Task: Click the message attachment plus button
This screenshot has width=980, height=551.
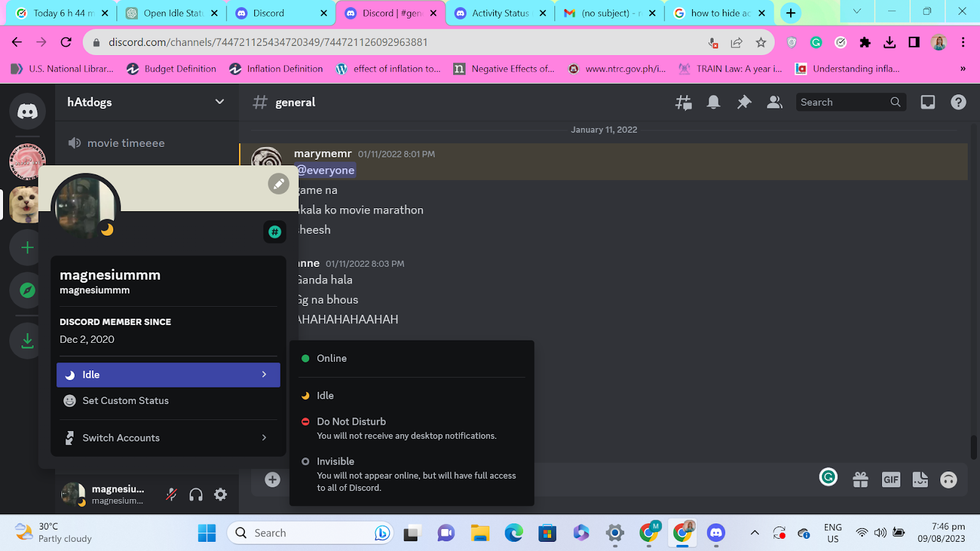Action: click(273, 479)
